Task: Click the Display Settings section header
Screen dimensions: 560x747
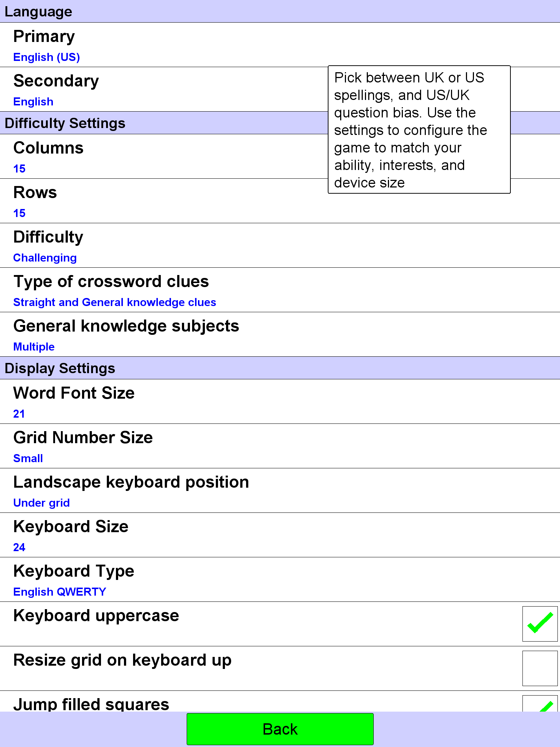Action: [x=280, y=368]
